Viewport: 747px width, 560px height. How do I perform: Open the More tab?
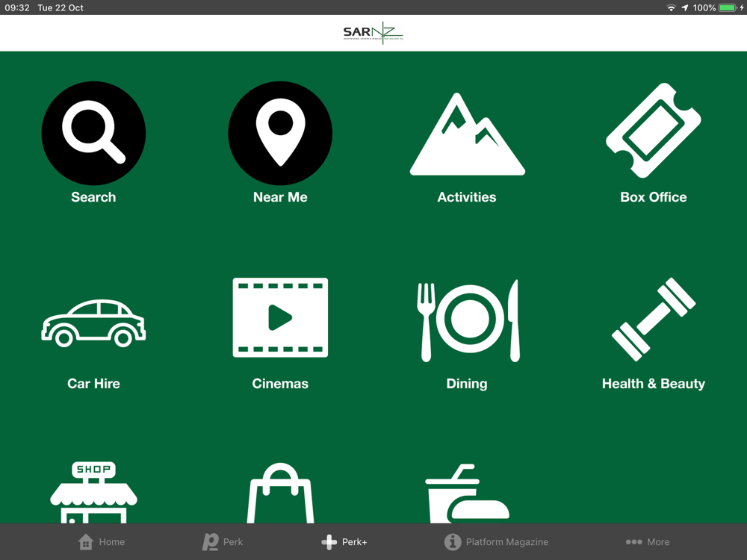(x=648, y=542)
